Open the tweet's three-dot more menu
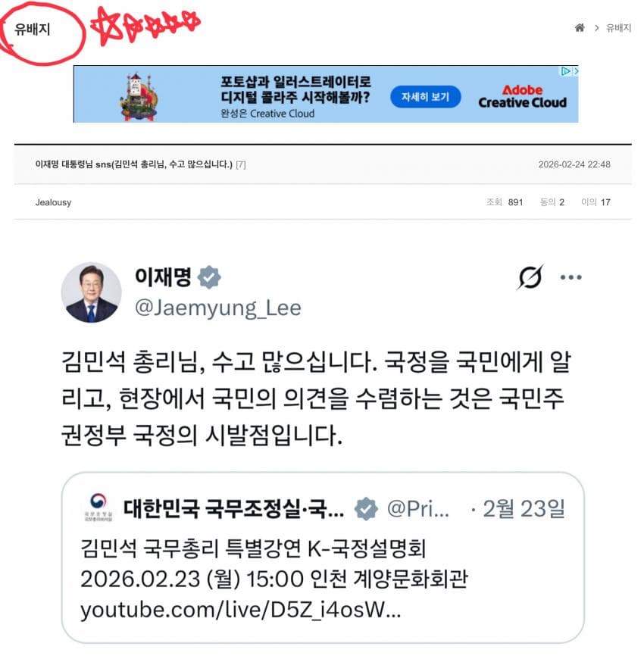Screen dimensions: 644x659 coord(571,277)
